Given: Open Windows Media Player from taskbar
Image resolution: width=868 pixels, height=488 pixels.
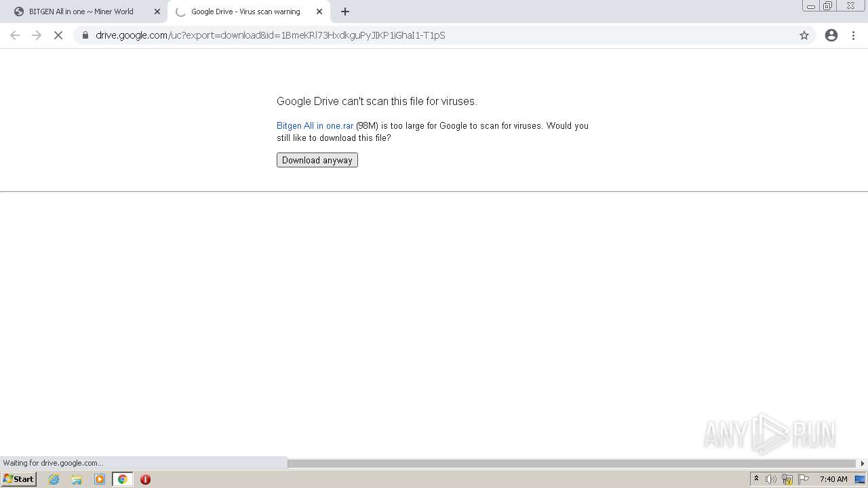Looking at the screenshot, I should [100, 479].
